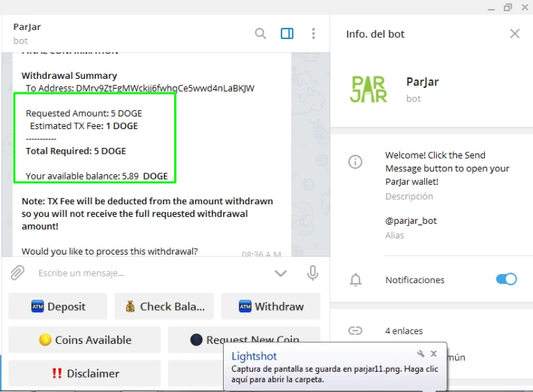Collapse the bot keyboard with chevron

pos(281,273)
